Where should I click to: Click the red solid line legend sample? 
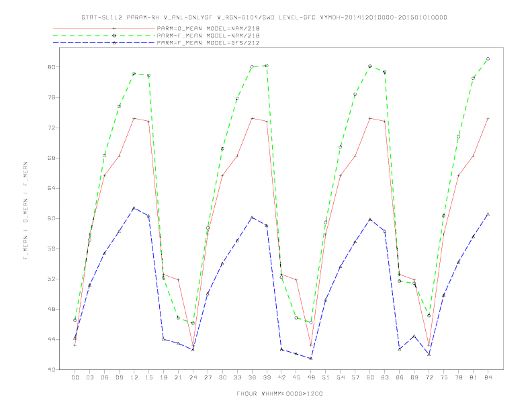click(104, 28)
